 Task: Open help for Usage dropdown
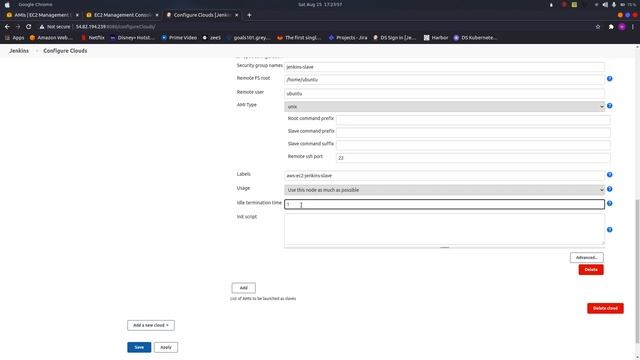coord(609,189)
